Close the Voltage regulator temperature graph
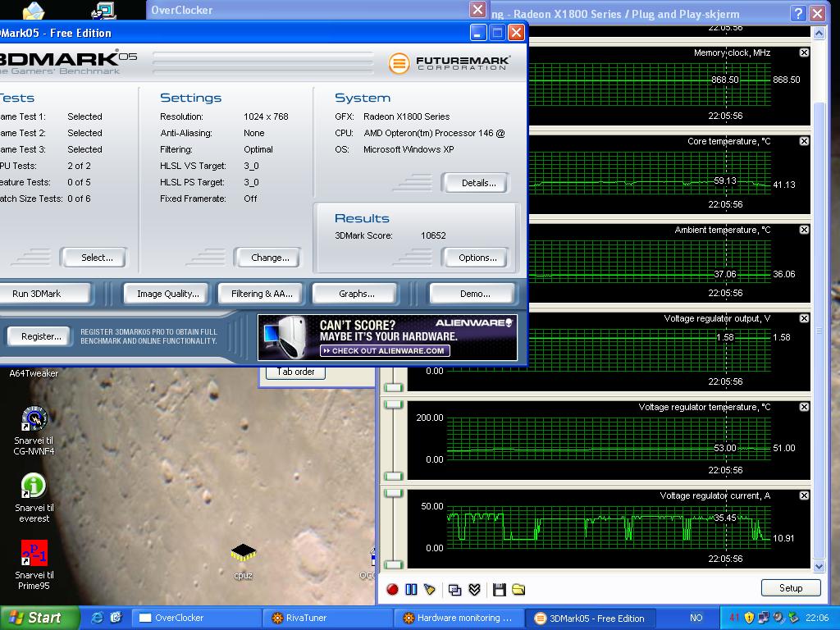Image resolution: width=840 pixels, height=630 pixels. pos(804,407)
